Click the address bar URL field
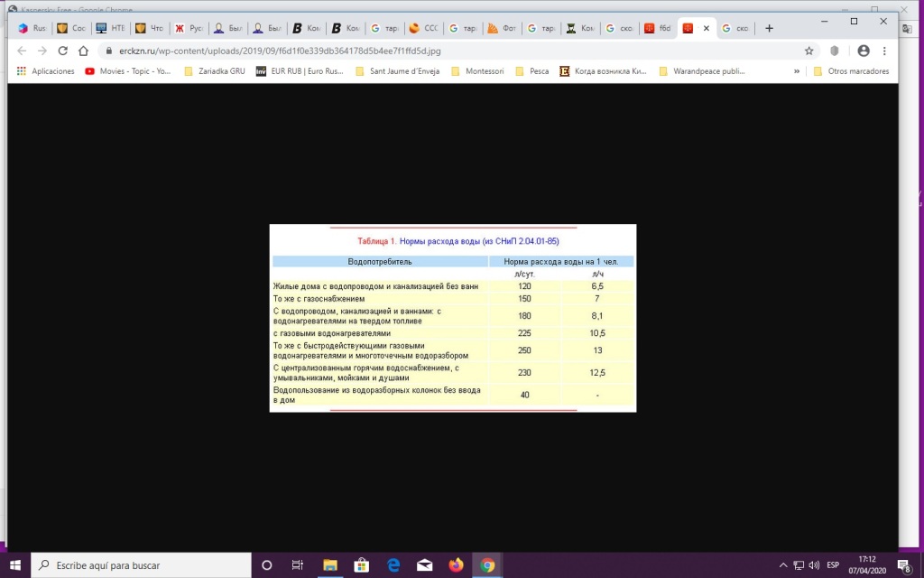 pyautogui.click(x=451, y=51)
